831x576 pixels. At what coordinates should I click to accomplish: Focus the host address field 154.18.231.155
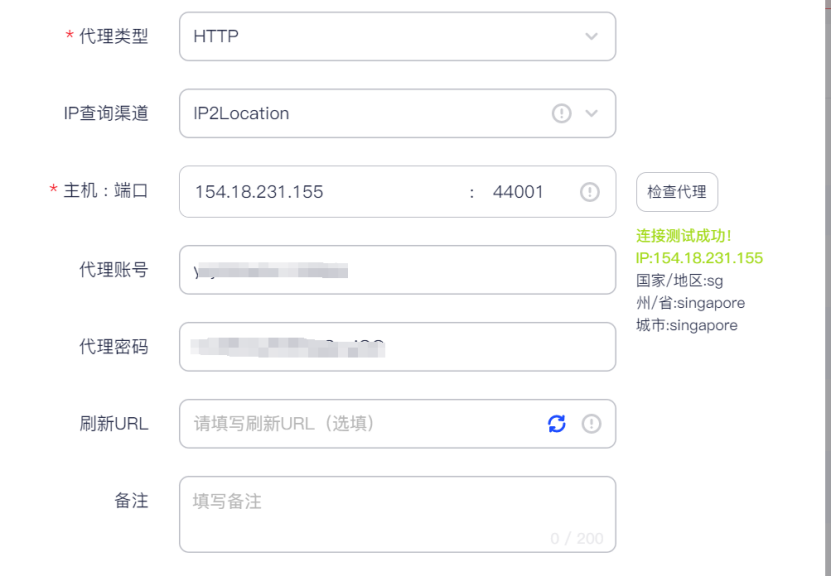(259, 192)
